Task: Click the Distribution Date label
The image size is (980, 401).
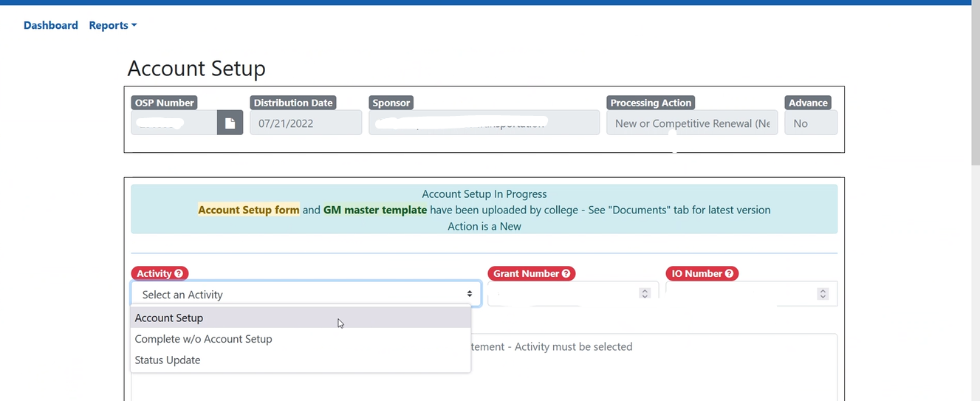Action: pos(293,103)
